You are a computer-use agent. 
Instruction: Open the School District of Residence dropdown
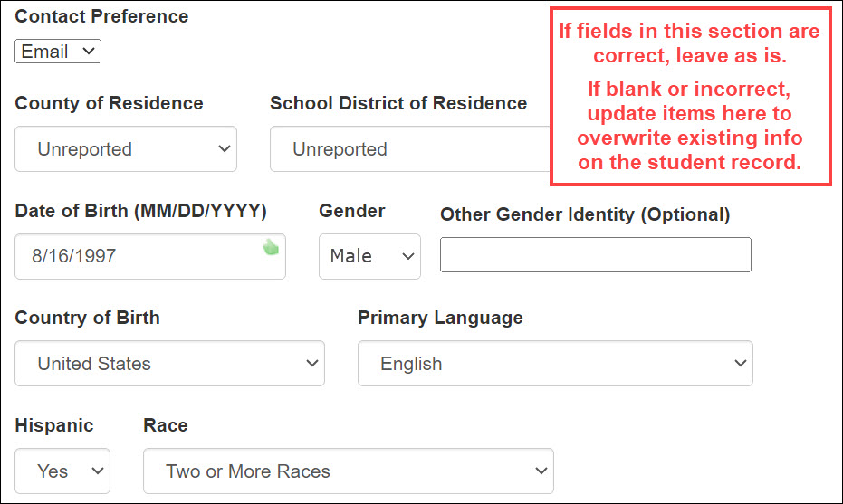pos(409,149)
